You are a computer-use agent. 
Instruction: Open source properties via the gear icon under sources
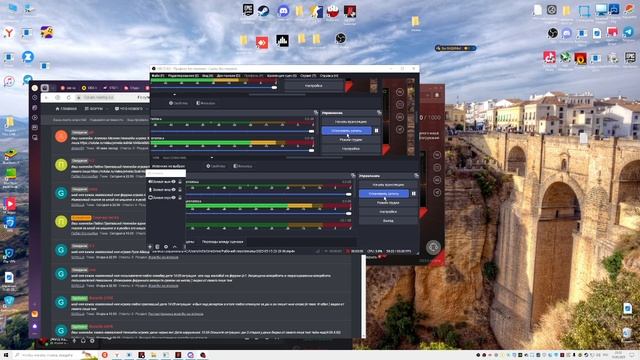(x=166, y=247)
